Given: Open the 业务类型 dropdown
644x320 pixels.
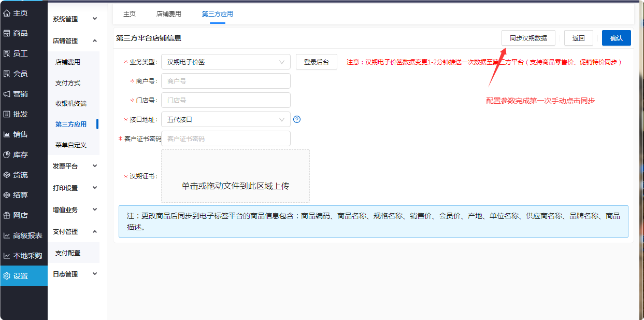Looking at the screenshot, I should (x=225, y=62).
